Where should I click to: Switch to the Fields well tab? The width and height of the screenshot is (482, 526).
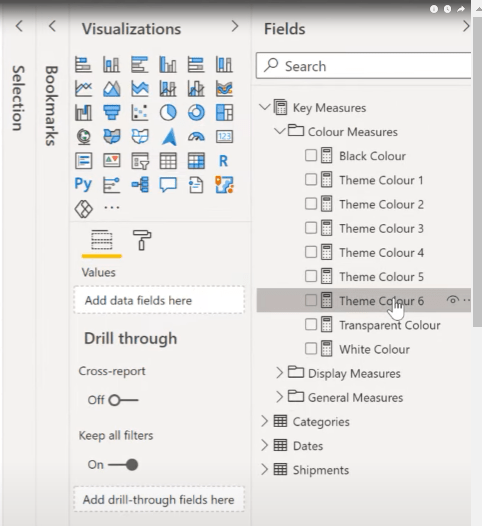coord(102,240)
